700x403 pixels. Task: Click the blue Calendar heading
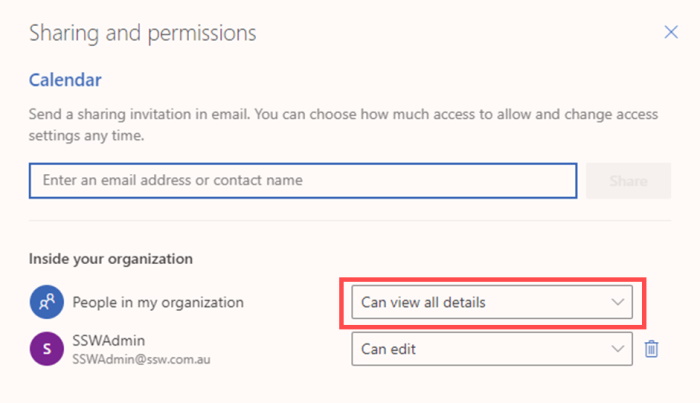[x=65, y=80]
